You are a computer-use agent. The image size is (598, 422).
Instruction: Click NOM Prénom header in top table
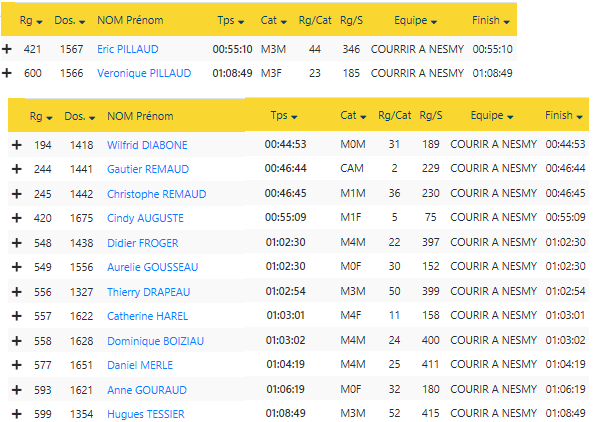pos(130,20)
